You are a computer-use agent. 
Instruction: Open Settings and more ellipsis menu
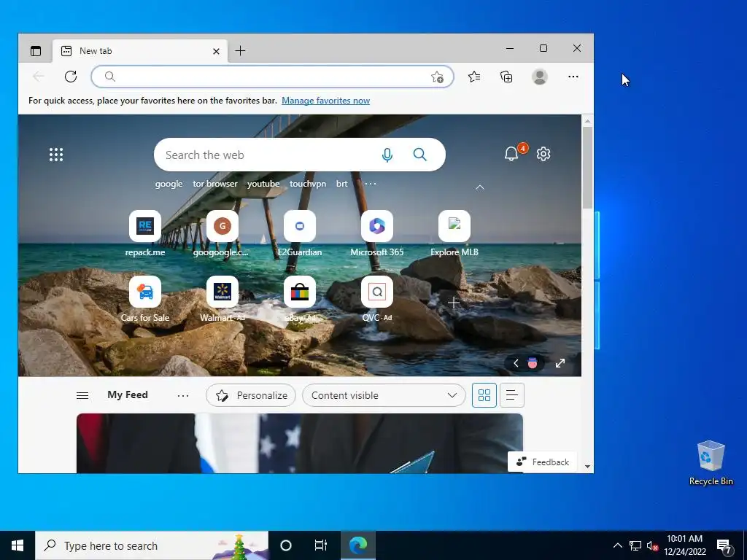tap(573, 77)
